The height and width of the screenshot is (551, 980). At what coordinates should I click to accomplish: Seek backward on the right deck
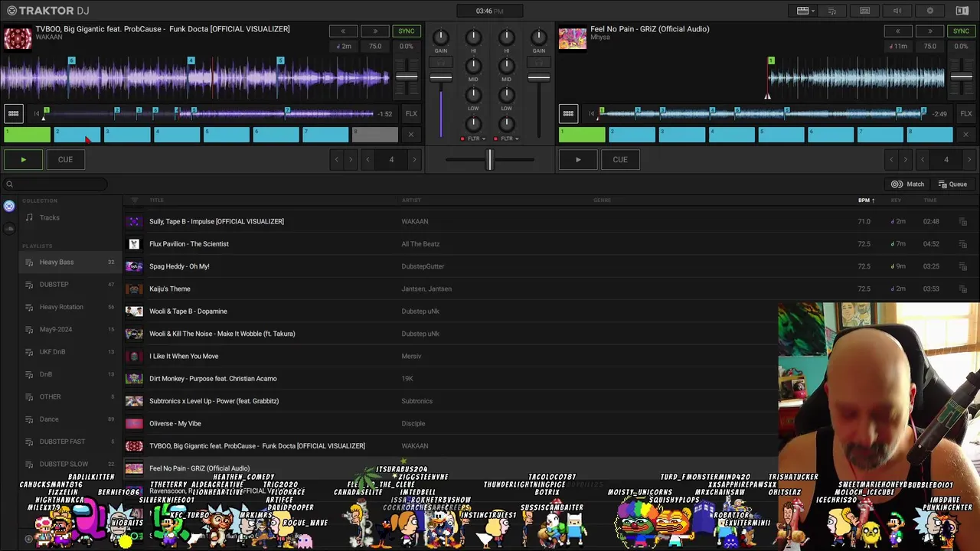tap(898, 31)
